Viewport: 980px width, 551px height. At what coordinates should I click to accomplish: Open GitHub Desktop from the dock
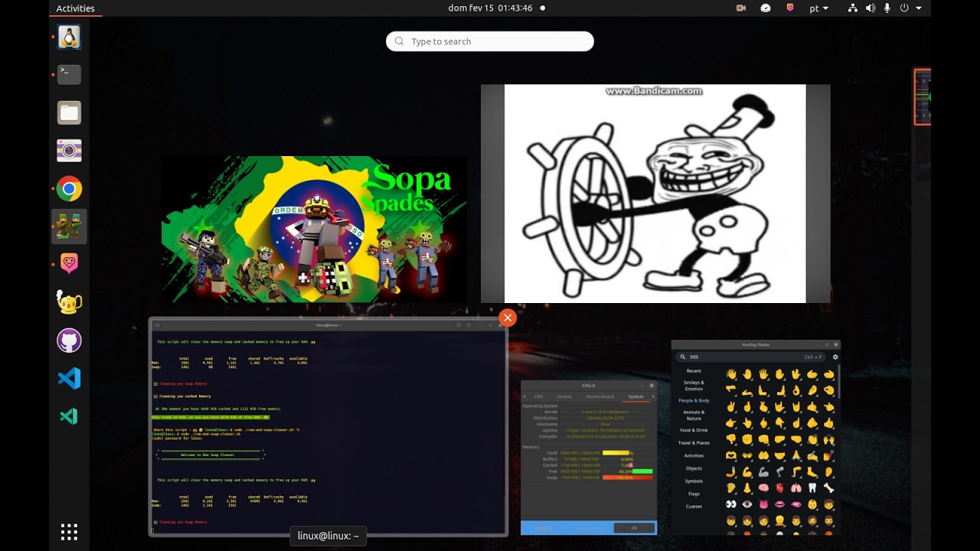pos(69,341)
